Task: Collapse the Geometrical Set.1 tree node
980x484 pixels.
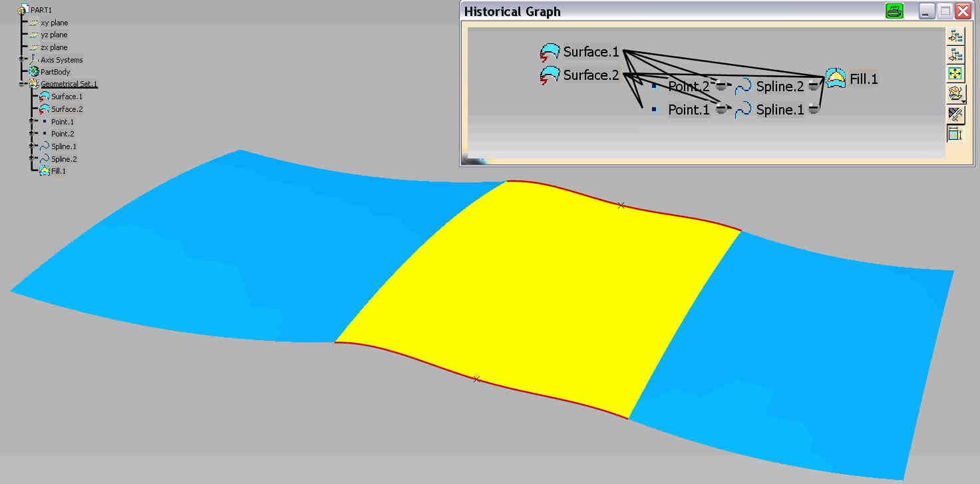Action: coord(23,84)
